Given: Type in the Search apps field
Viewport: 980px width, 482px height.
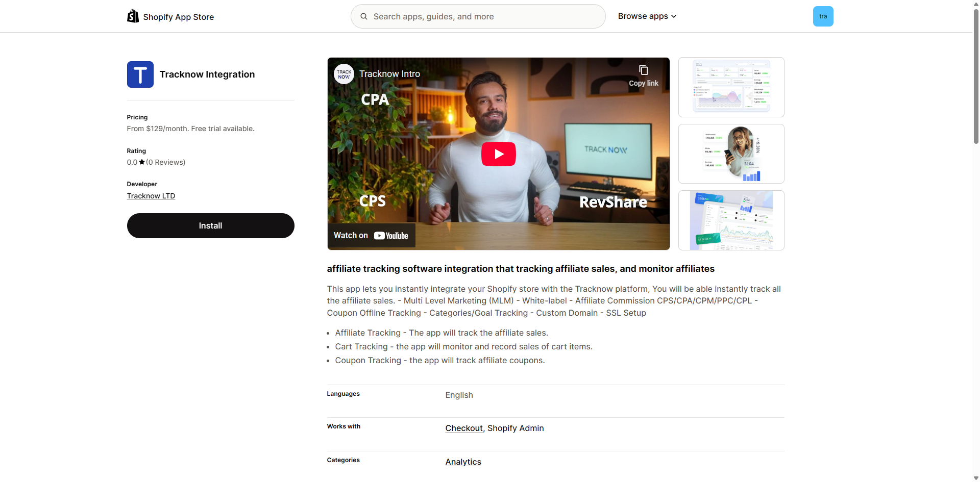Looking at the screenshot, I should coord(485,16).
